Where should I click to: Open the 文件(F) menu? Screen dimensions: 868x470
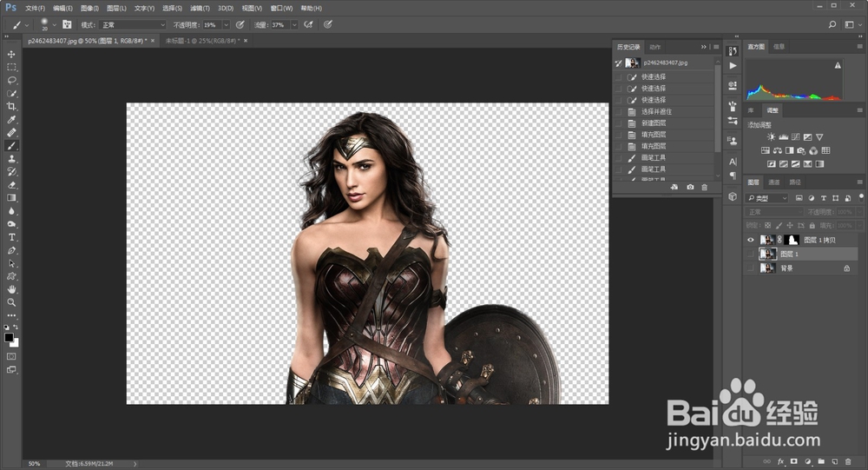click(x=35, y=9)
